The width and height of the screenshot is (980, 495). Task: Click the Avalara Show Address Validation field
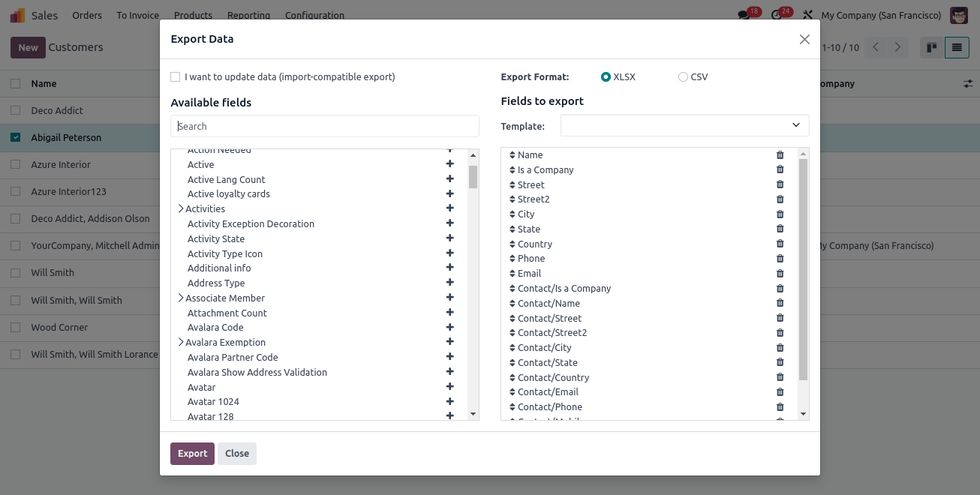tap(257, 372)
